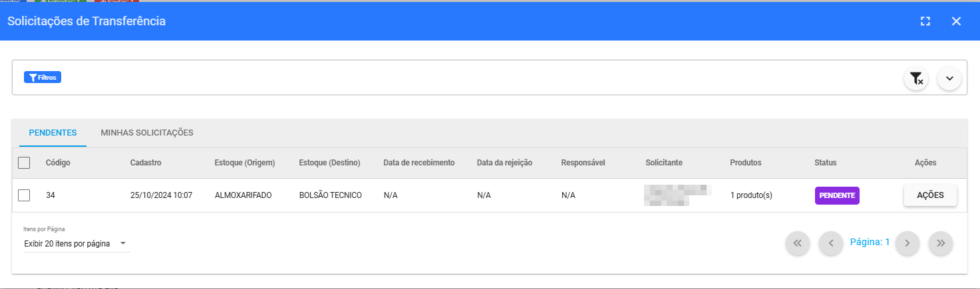Tick the checkbox for request 34
The image size is (980, 289).
[x=24, y=195]
